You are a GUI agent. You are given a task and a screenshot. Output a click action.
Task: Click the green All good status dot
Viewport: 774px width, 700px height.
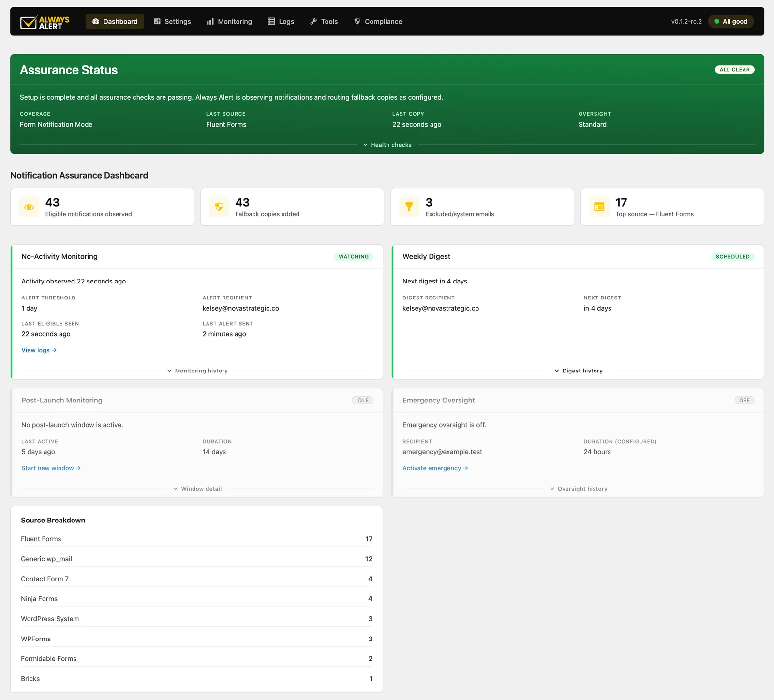(717, 21)
